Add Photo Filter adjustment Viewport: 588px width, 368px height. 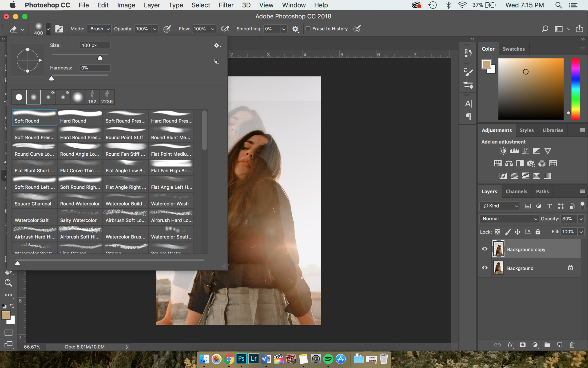(531, 164)
